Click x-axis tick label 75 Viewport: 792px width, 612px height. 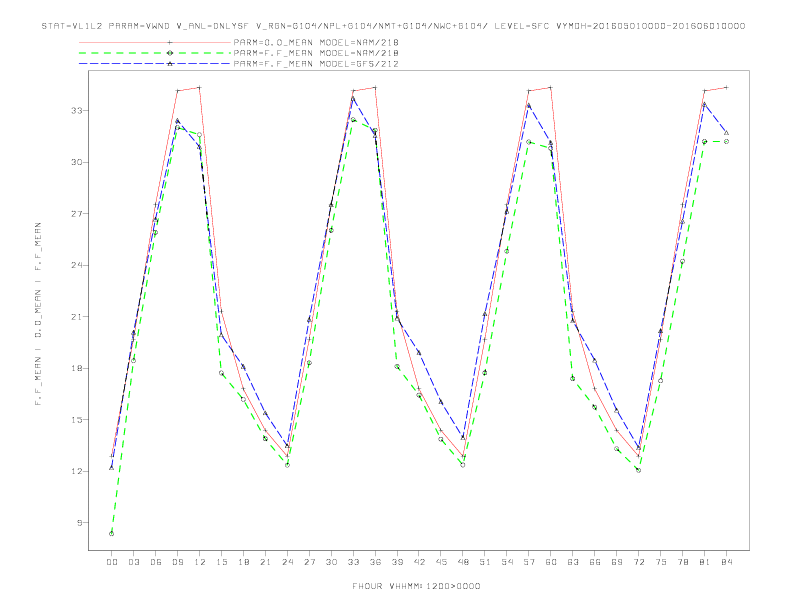click(661, 562)
